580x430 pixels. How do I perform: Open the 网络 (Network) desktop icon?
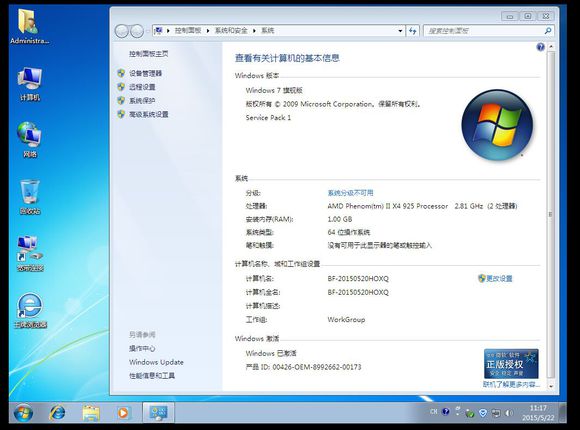tap(30, 140)
